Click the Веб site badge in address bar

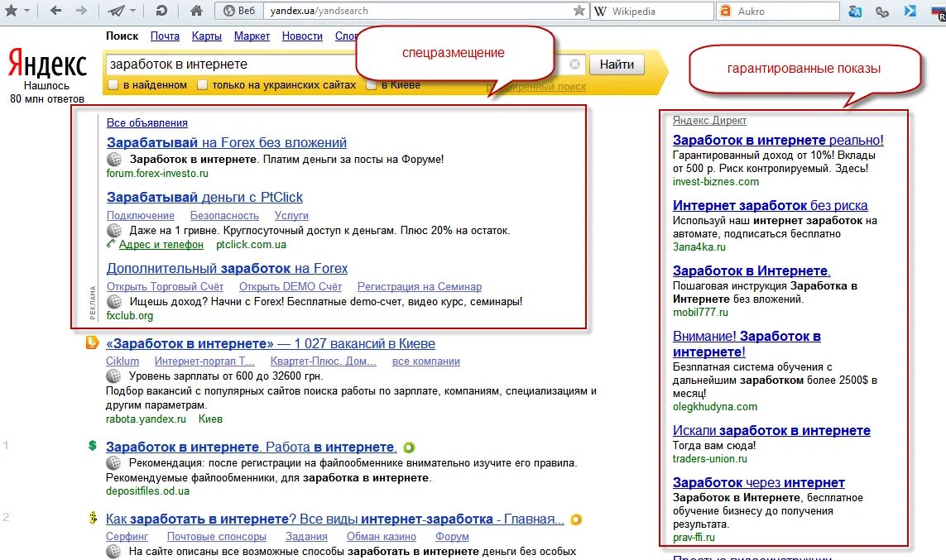click(240, 11)
